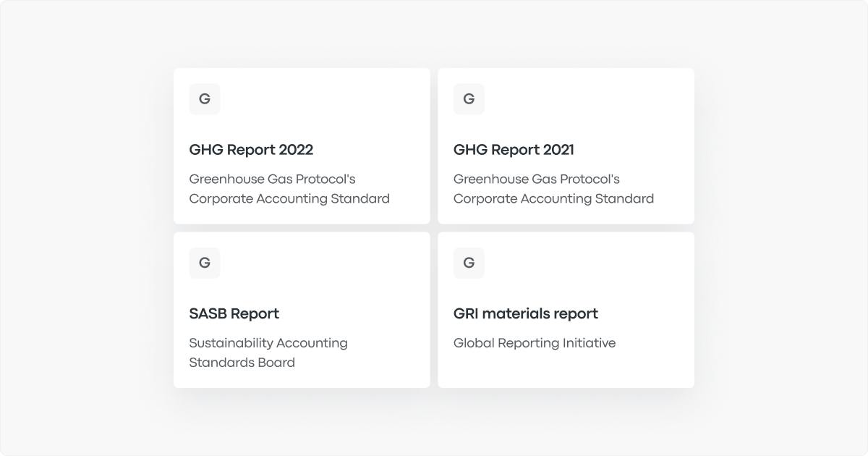Click the GHG Report 2021 description about Corporate Accounting Standard
Viewport: 868px width, 456px height.
pyautogui.click(x=553, y=189)
